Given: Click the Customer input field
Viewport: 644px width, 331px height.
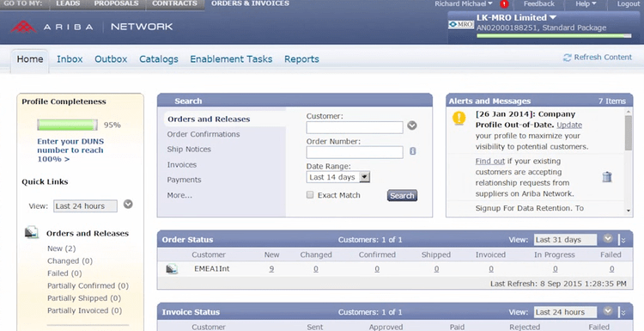Looking at the screenshot, I should point(355,127).
